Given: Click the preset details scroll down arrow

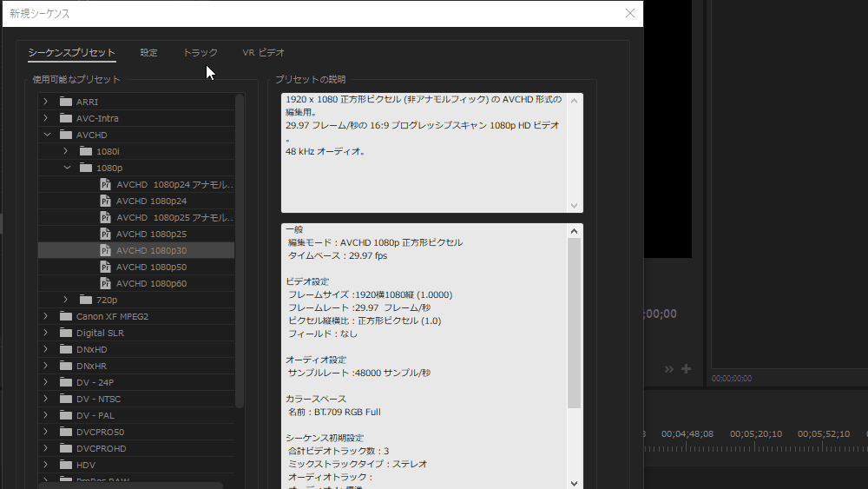Looking at the screenshot, I should tap(574, 483).
